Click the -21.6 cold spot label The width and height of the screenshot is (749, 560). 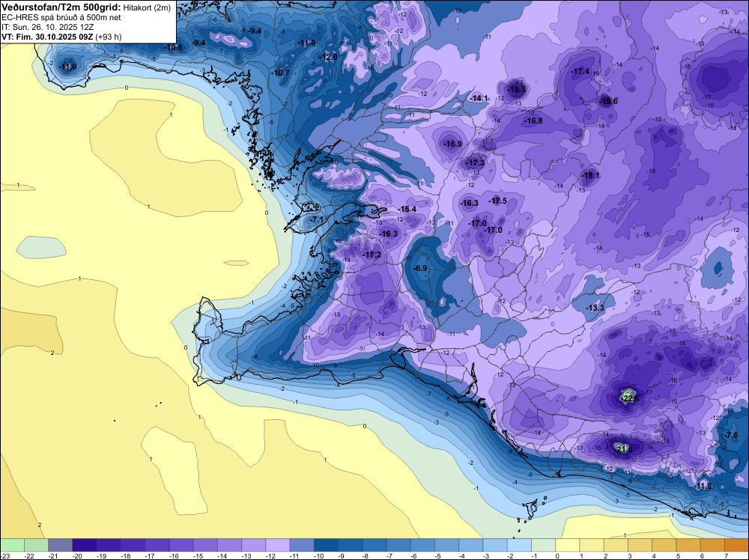[623, 449]
